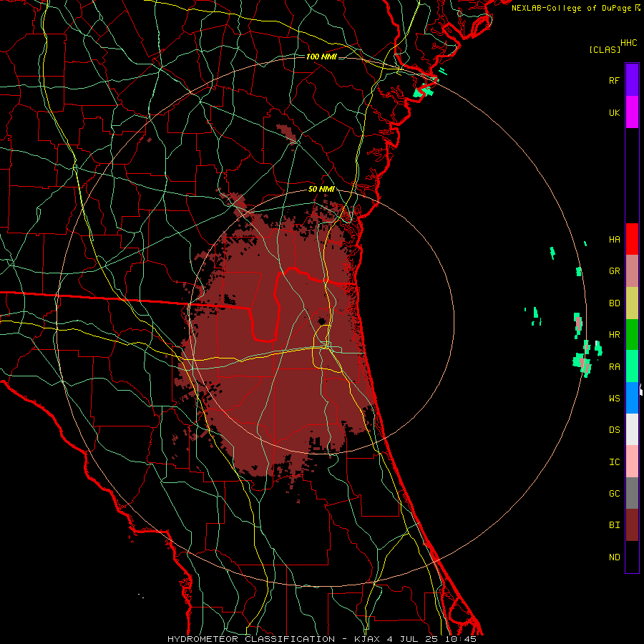Click the GC legend label

614,494
